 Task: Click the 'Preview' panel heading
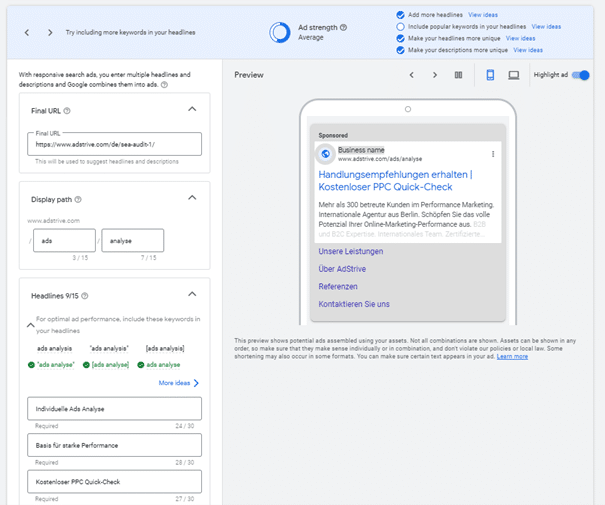point(249,75)
